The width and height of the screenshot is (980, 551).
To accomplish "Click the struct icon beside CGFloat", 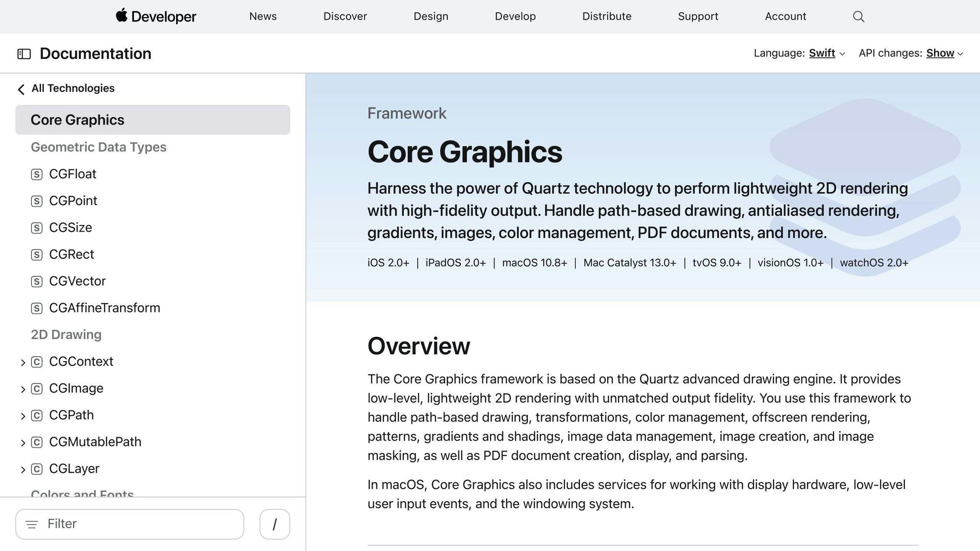I will click(x=37, y=175).
